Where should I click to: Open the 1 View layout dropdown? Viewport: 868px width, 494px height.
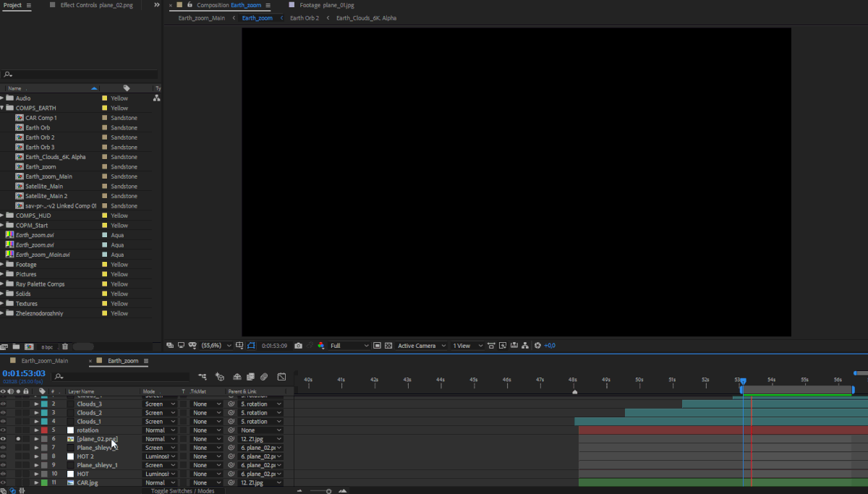tap(467, 346)
